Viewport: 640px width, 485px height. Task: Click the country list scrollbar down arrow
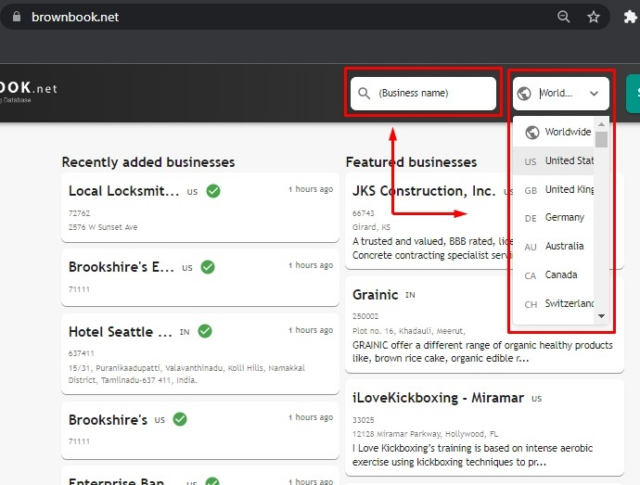[601, 316]
